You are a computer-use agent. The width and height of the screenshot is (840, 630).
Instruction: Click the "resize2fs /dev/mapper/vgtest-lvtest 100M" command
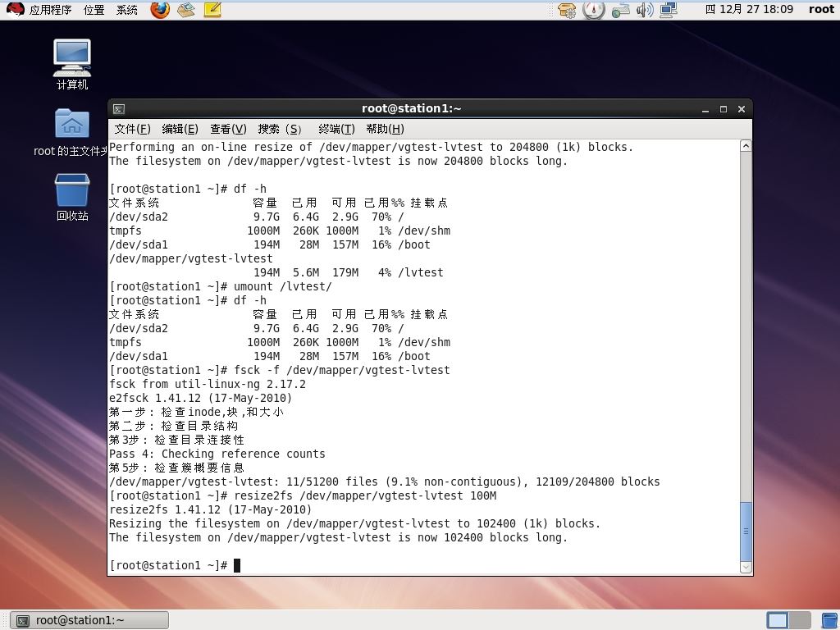pos(365,495)
